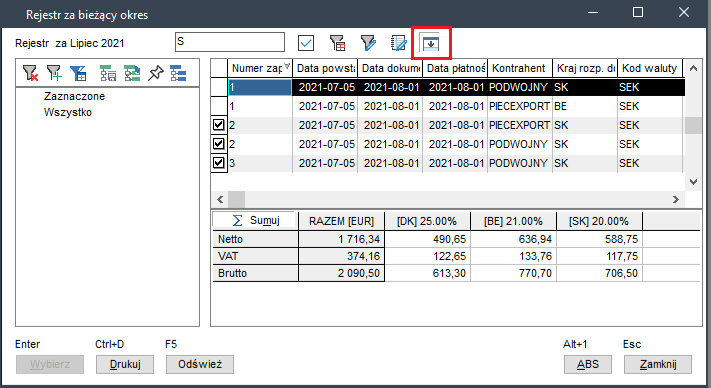This screenshot has width=711, height=388.
Task: Click the Netto total value 1 716,34
Action: click(341, 239)
